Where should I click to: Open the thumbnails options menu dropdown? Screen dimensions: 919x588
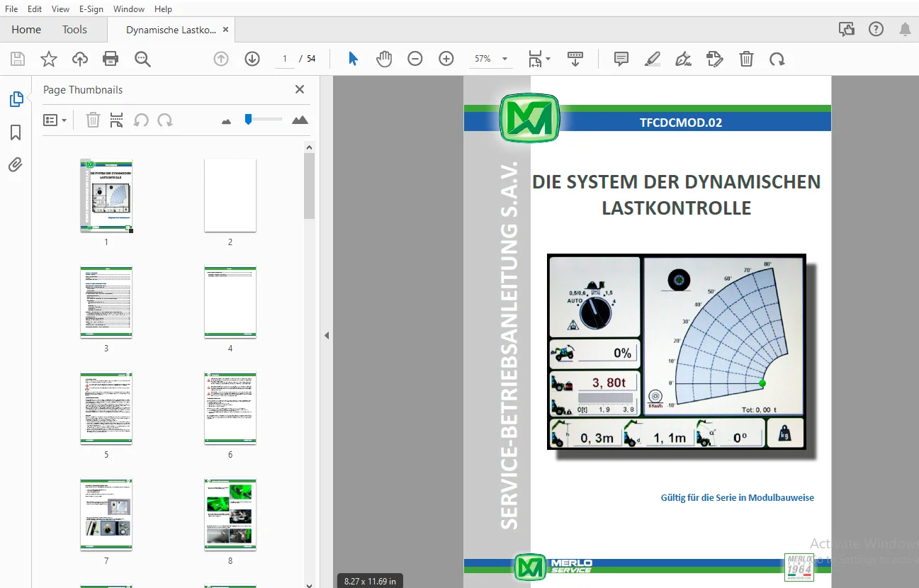(x=55, y=120)
